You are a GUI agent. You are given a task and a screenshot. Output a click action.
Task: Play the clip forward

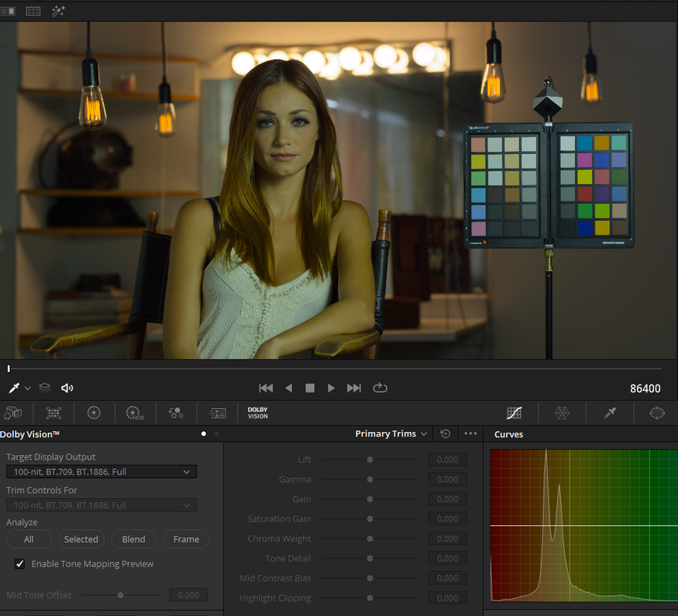(331, 388)
